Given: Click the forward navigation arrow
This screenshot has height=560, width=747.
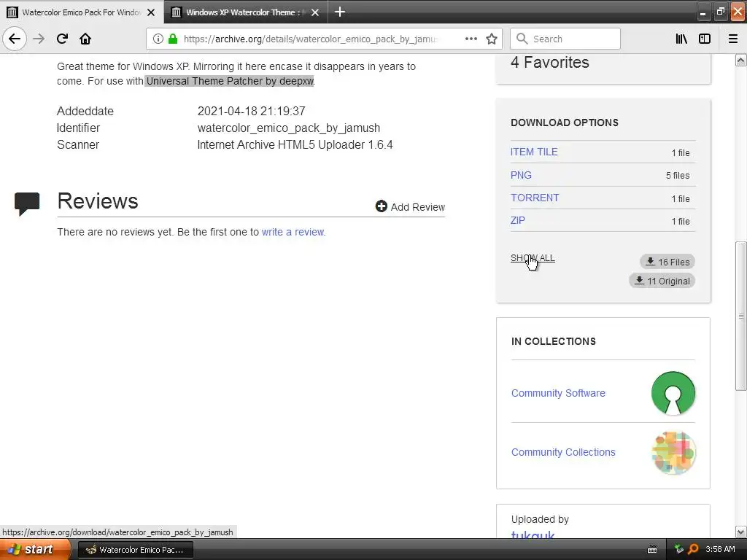Looking at the screenshot, I should point(39,39).
